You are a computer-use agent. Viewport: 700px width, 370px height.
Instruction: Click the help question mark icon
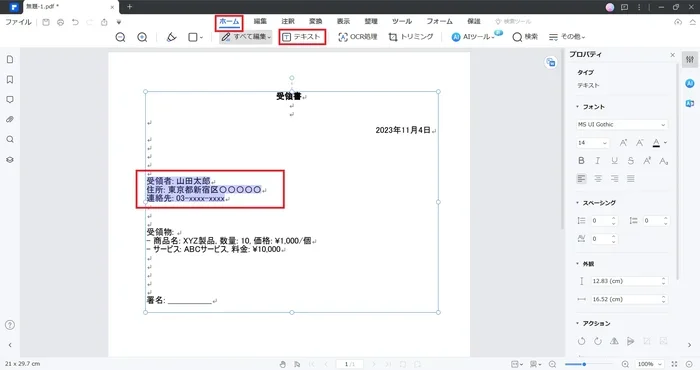click(x=10, y=325)
